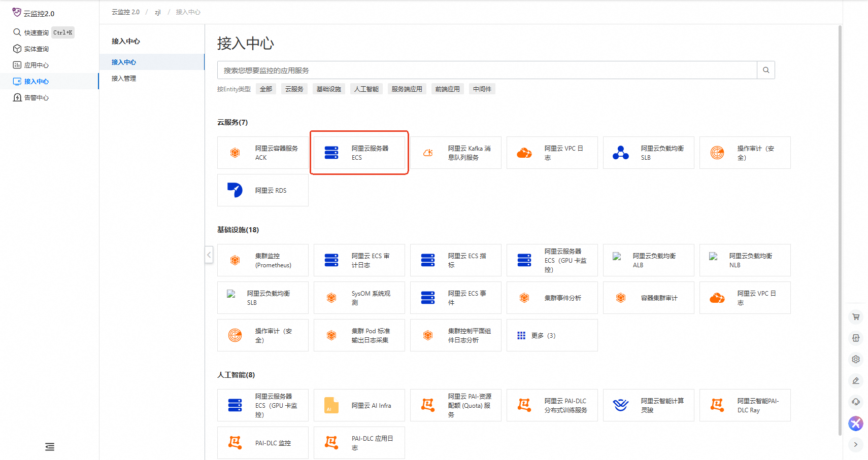Filter by 云服务 entity type

(x=294, y=89)
